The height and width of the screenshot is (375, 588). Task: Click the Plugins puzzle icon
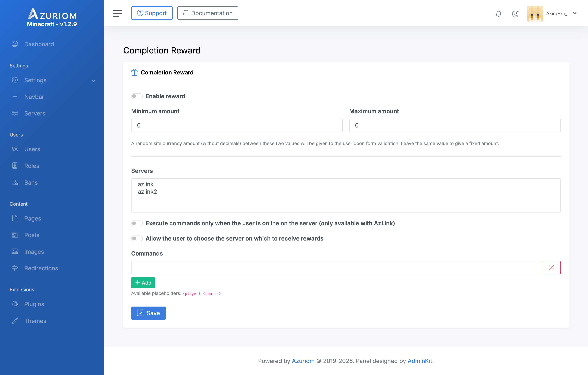pos(15,304)
